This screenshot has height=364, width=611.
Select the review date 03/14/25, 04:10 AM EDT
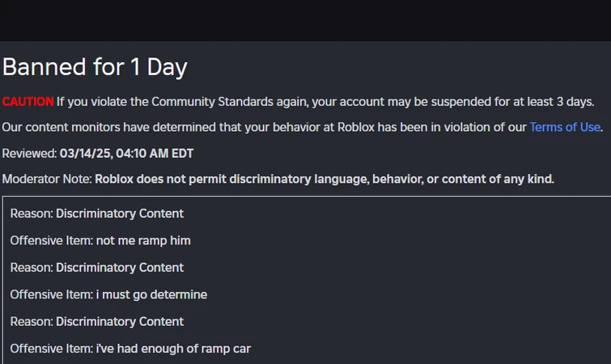pos(126,153)
